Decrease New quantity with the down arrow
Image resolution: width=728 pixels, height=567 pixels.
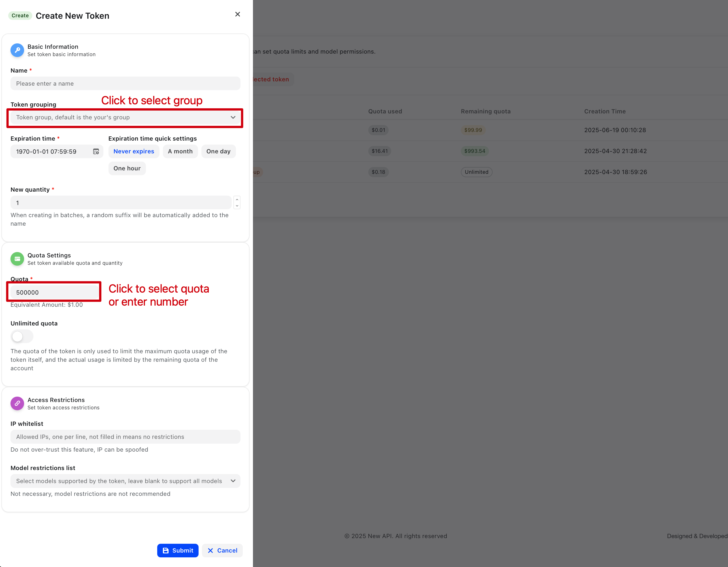pyautogui.click(x=237, y=206)
